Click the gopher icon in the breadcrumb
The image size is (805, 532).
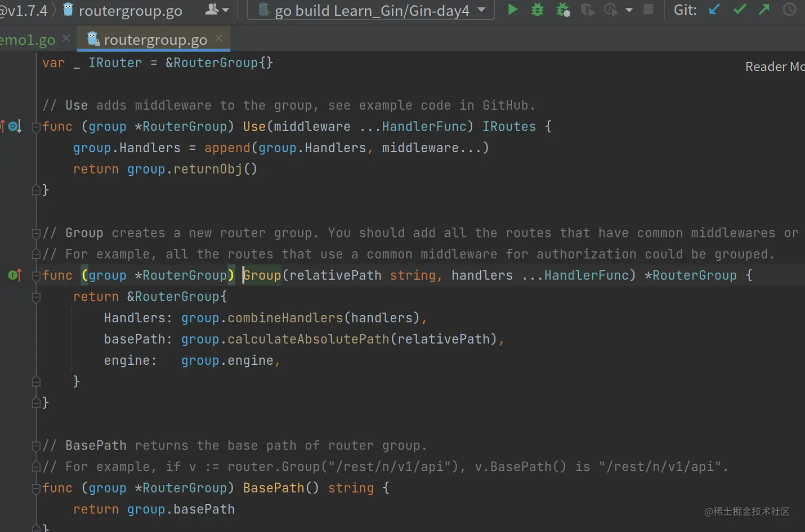68,9
